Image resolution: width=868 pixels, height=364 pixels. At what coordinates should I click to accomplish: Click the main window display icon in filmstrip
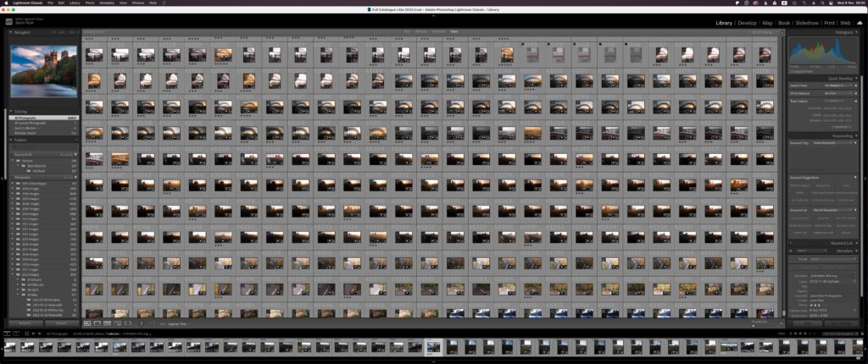click(7, 334)
